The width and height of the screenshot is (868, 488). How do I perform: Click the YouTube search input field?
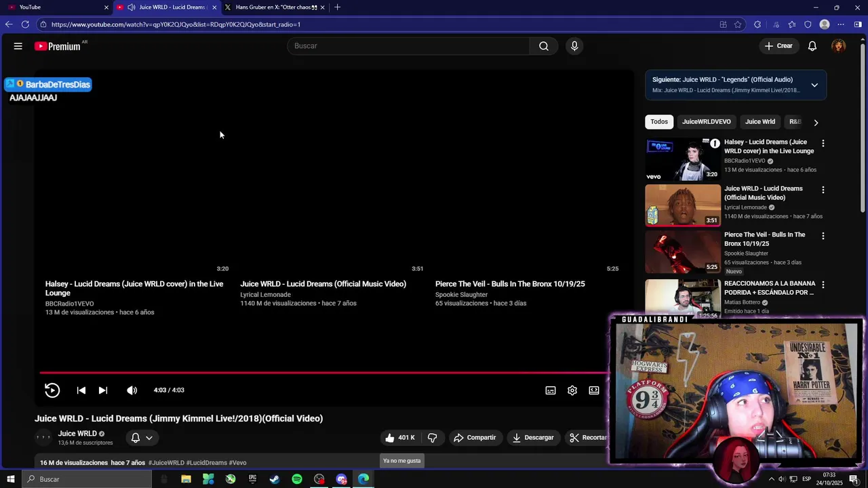[408, 46]
